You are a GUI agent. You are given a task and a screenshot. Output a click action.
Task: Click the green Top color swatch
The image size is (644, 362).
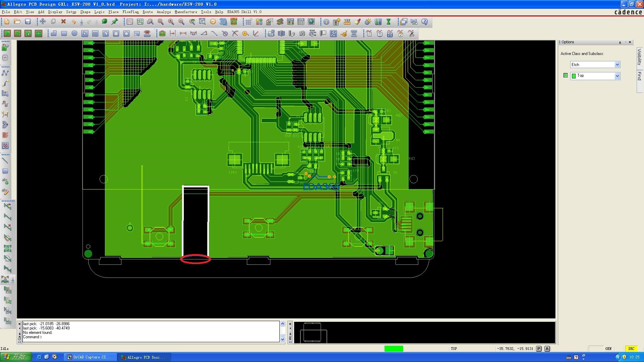[x=566, y=75]
